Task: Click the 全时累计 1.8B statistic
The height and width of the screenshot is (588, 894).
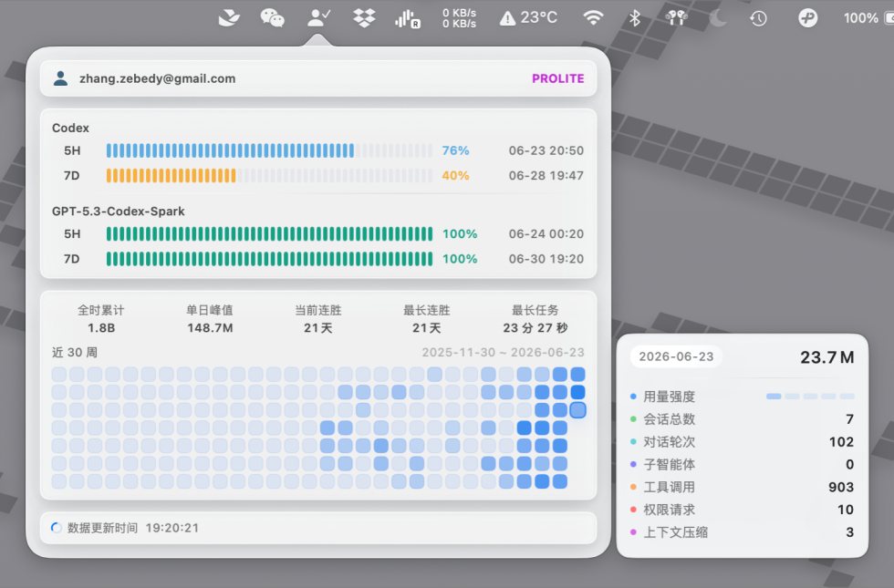Action: click(101, 318)
